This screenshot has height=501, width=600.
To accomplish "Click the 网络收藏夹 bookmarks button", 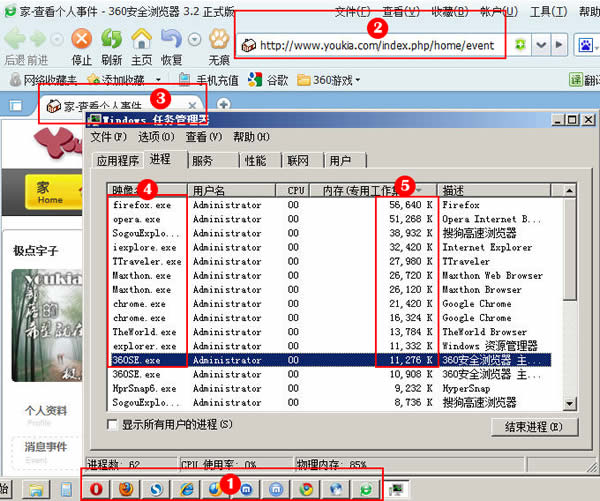I will (x=43, y=80).
